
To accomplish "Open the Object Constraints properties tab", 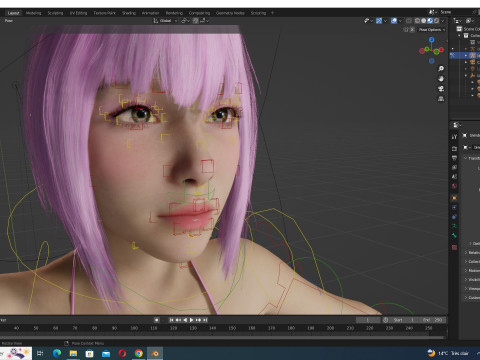I will 454,217.
